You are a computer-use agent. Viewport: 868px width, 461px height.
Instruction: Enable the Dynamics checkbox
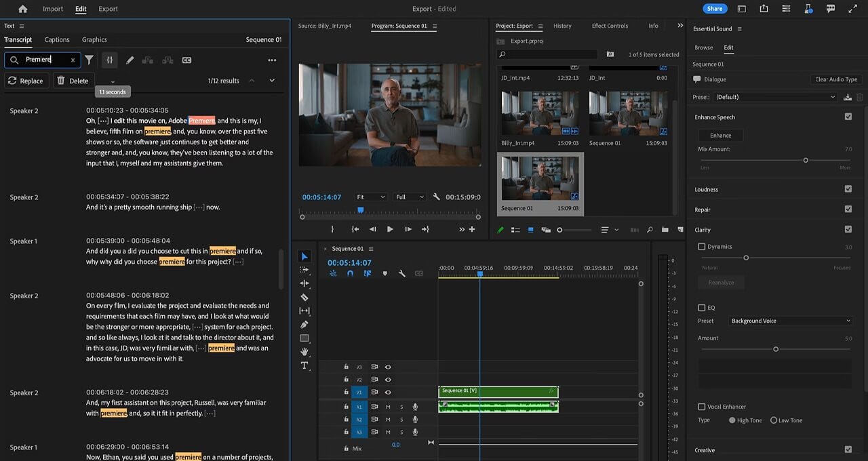click(x=702, y=247)
